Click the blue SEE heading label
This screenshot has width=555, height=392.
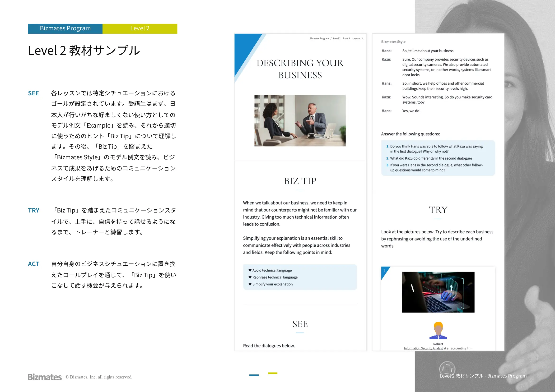click(x=33, y=93)
